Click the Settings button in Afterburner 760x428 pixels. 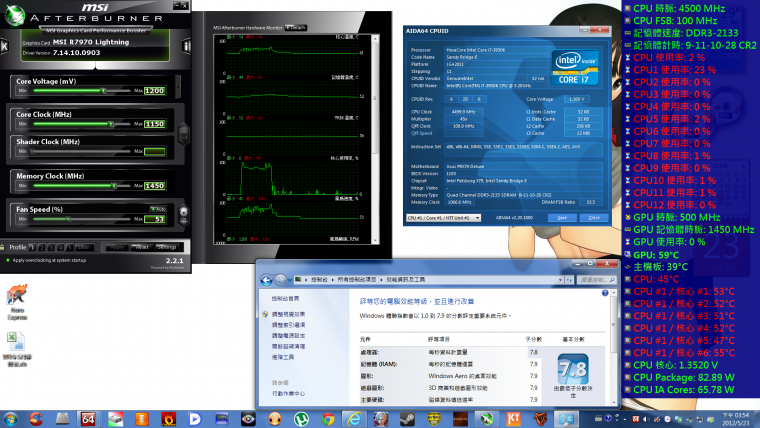[x=166, y=245]
